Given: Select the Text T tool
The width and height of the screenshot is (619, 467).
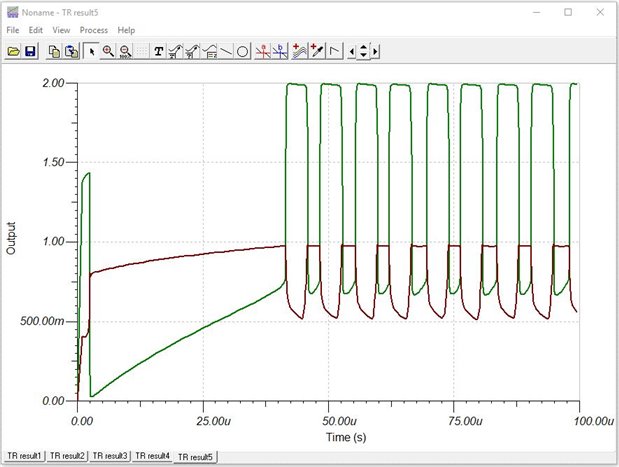Looking at the screenshot, I should coord(159,51).
